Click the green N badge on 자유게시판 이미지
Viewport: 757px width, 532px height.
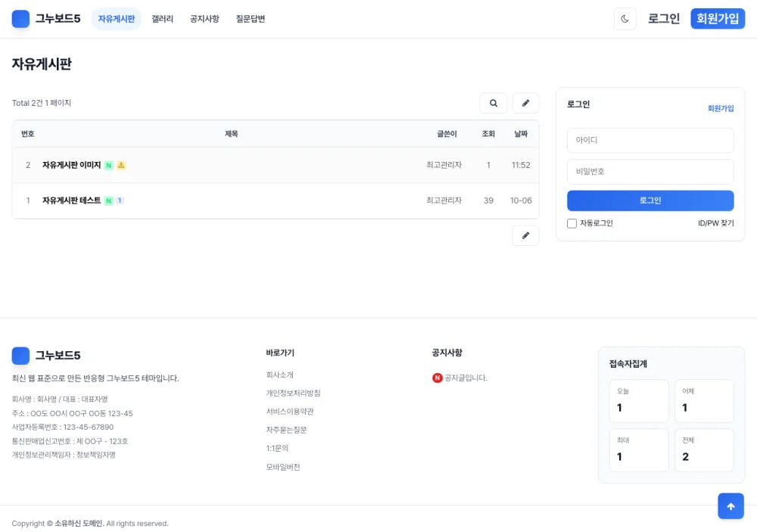[108, 165]
